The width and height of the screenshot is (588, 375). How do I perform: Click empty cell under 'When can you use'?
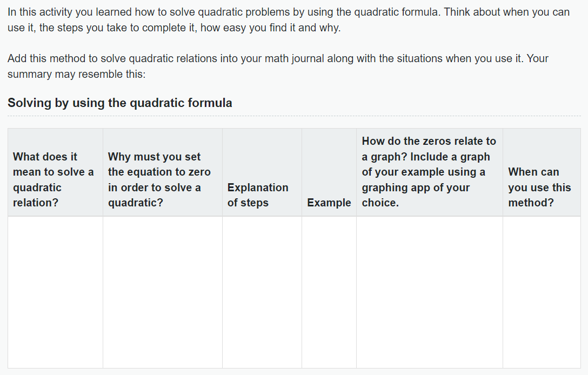click(x=542, y=292)
